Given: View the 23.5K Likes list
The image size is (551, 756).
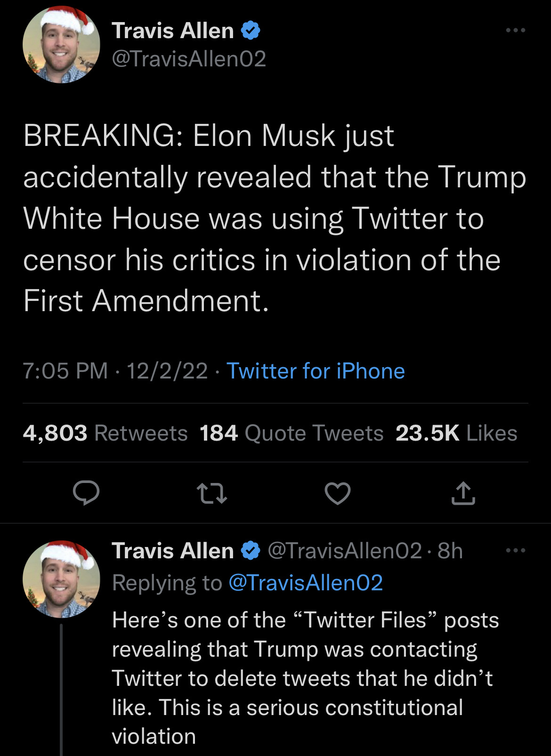Looking at the screenshot, I should pos(456,433).
